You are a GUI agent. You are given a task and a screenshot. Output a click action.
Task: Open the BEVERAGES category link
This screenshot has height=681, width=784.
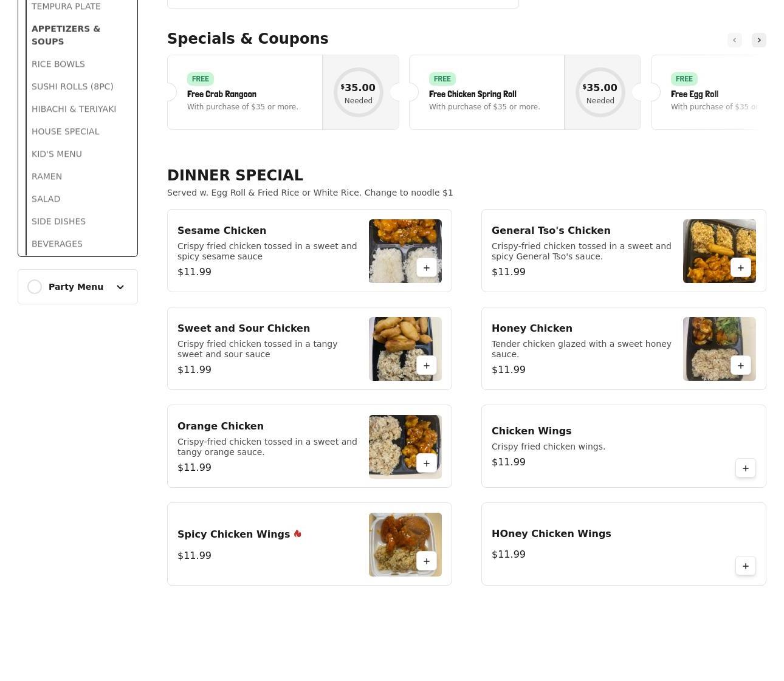click(x=57, y=244)
